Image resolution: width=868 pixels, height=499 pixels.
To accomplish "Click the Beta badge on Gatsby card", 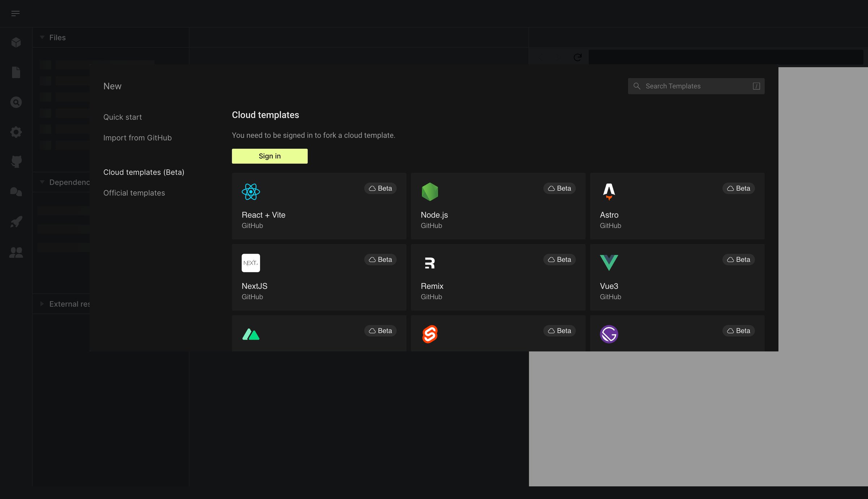I will 739,331.
